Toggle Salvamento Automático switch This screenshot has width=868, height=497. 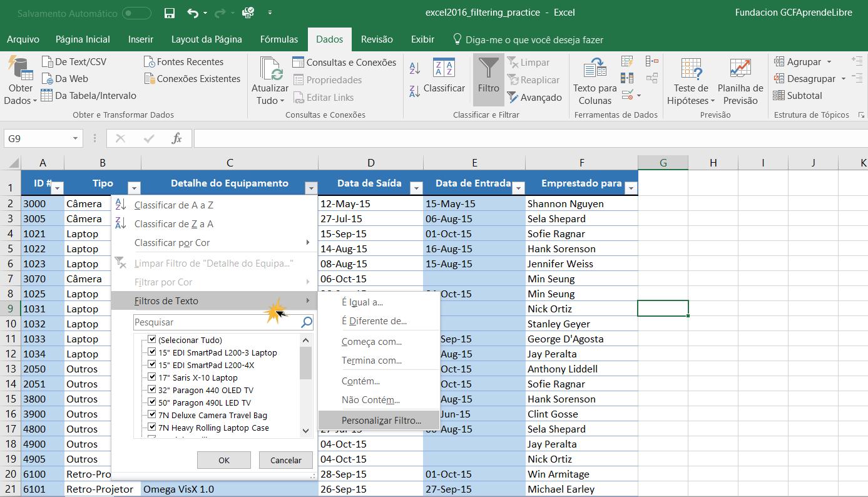tap(136, 13)
